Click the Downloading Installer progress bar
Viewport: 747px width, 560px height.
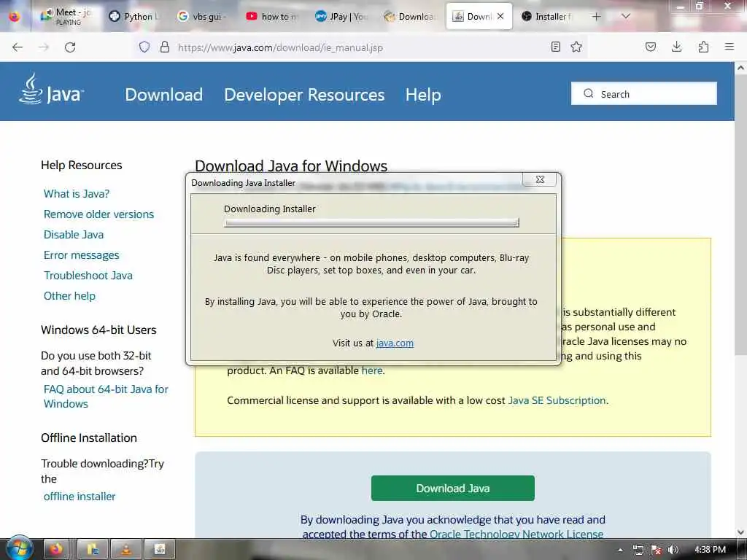[371, 222]
